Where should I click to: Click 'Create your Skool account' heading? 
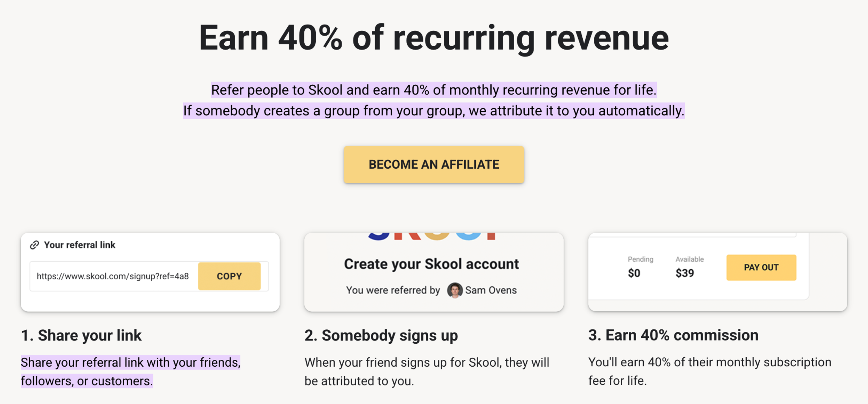pyautogui.click(x=431, y=264)
